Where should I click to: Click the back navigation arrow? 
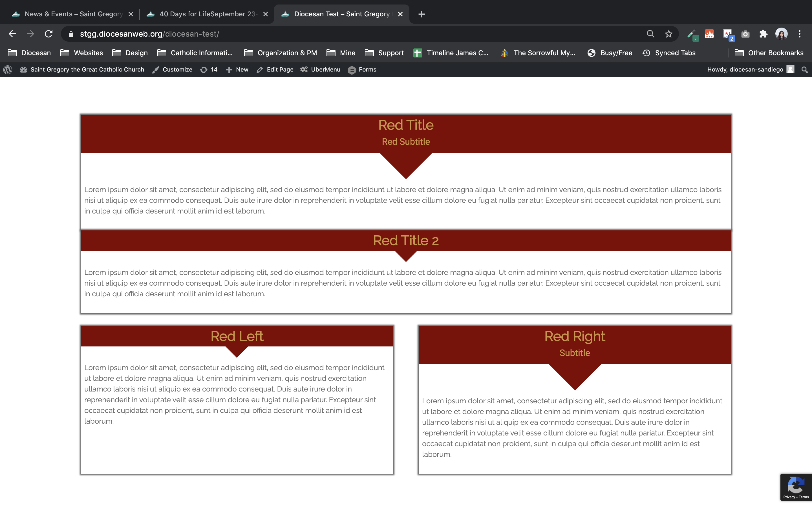coord(12,34)
